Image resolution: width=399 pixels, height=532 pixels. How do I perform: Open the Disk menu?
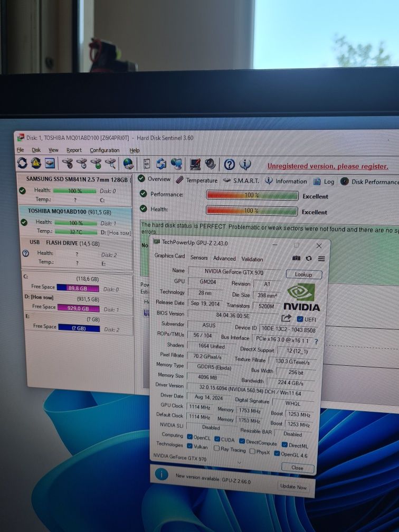36,150
